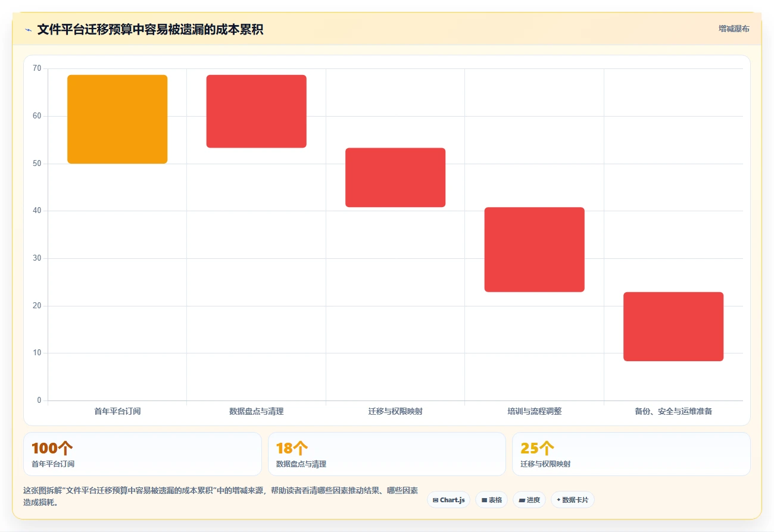Image resolution: width=774 pixels, height=532 pixels.
Task: Click the 迁移与权限映射 x-axis label
Action: 395,411
